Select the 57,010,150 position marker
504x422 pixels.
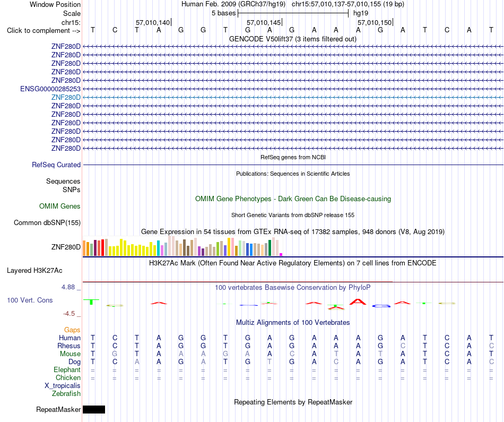(375, 22)
